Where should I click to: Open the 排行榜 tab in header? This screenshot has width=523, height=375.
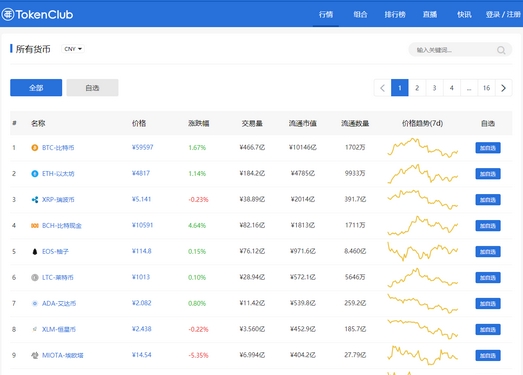click(395, 14)
